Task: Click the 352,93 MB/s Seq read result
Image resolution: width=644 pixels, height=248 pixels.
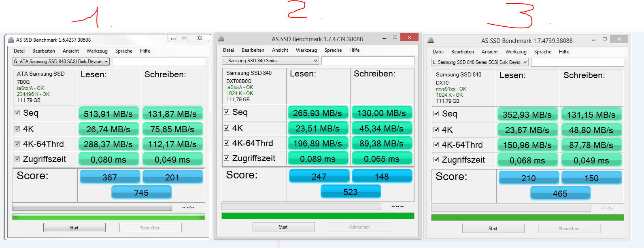Action: tap(527, 114)
